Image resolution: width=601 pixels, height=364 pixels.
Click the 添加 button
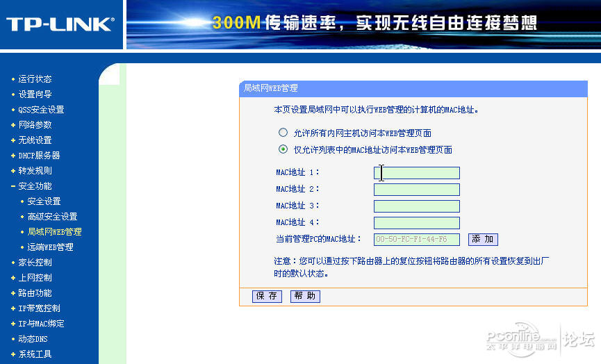click(x=483, y=240)
